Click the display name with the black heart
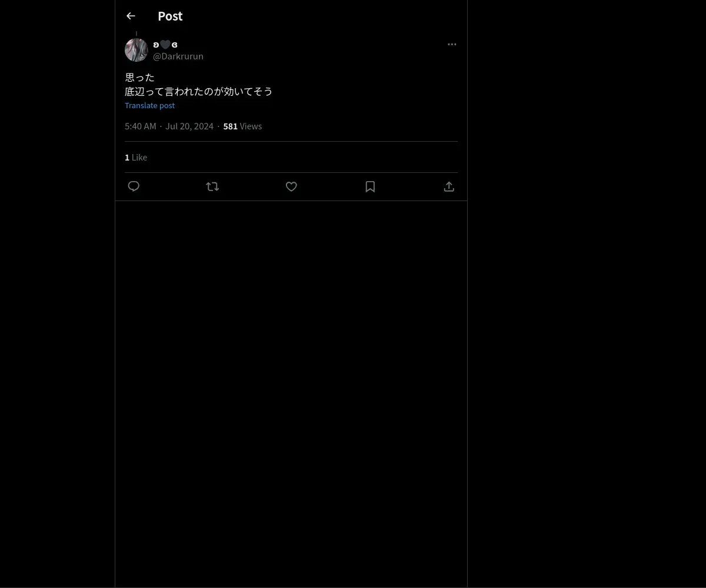The height and width of the screenshot is (588, 706). coord(165,45)
